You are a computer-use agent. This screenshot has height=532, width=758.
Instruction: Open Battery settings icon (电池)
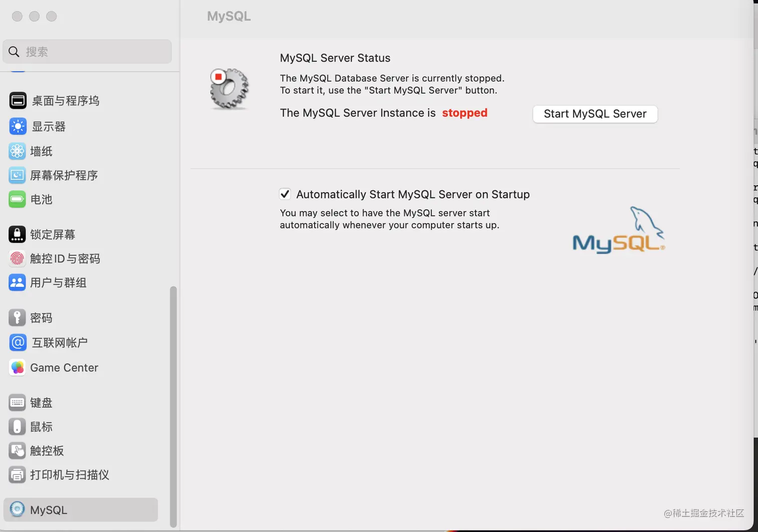click(17, 199)
